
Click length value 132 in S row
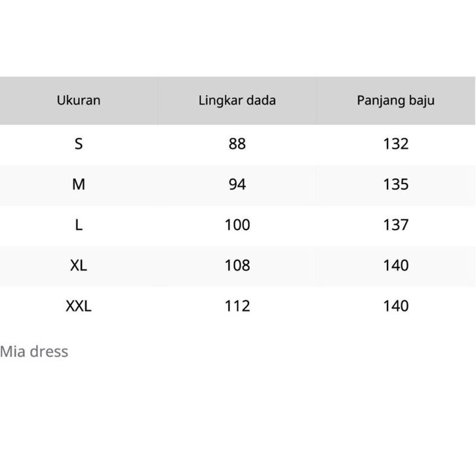[x=395, y=144]
